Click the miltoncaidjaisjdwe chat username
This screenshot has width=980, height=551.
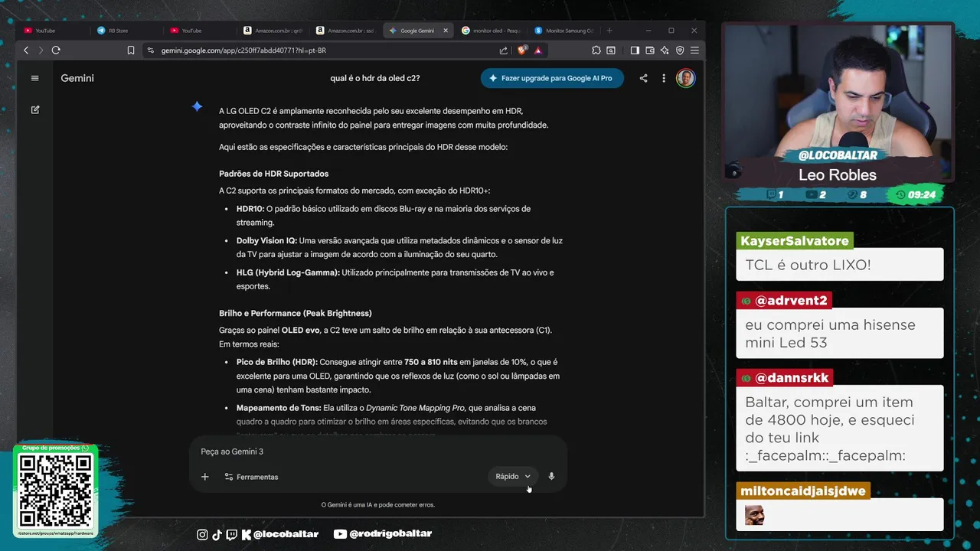click(x=802, y=491)
